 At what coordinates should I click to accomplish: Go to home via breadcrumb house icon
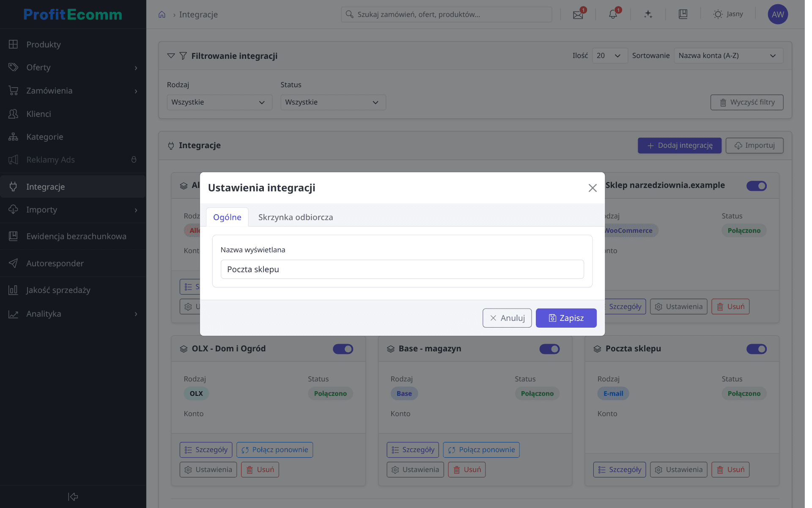pos(162,14)
